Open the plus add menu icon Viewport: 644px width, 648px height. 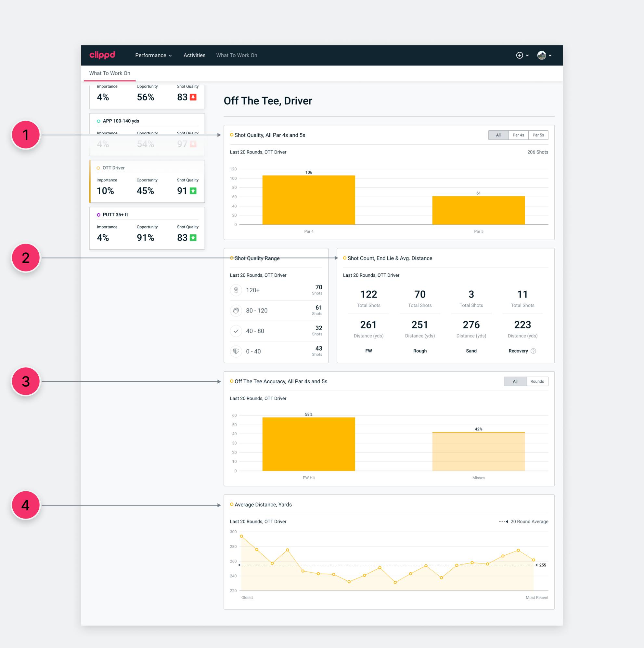519,55
